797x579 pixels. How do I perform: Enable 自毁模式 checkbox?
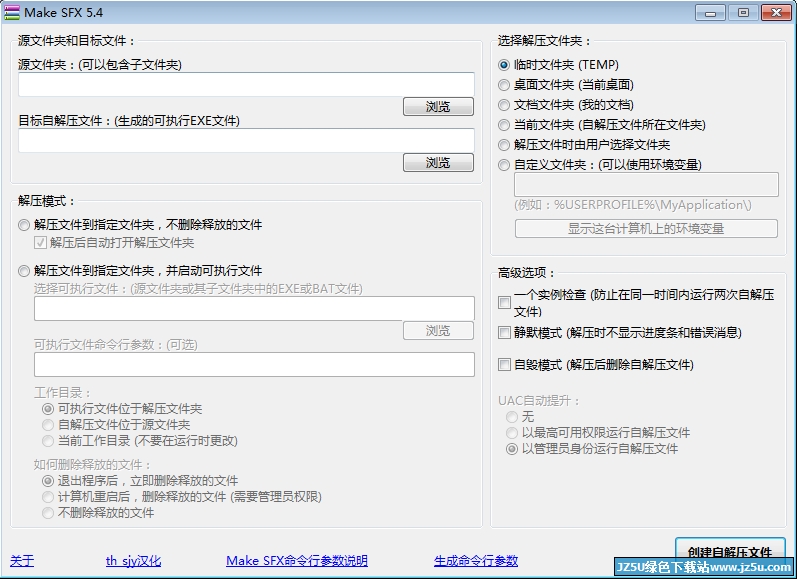click(x=504, y=364)
